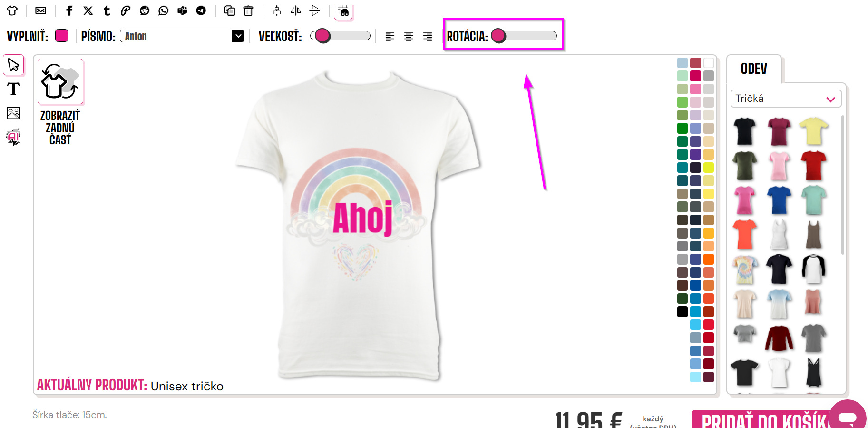
Task: Toggle snap-to-grid magnet option
Action: [343, 10]
